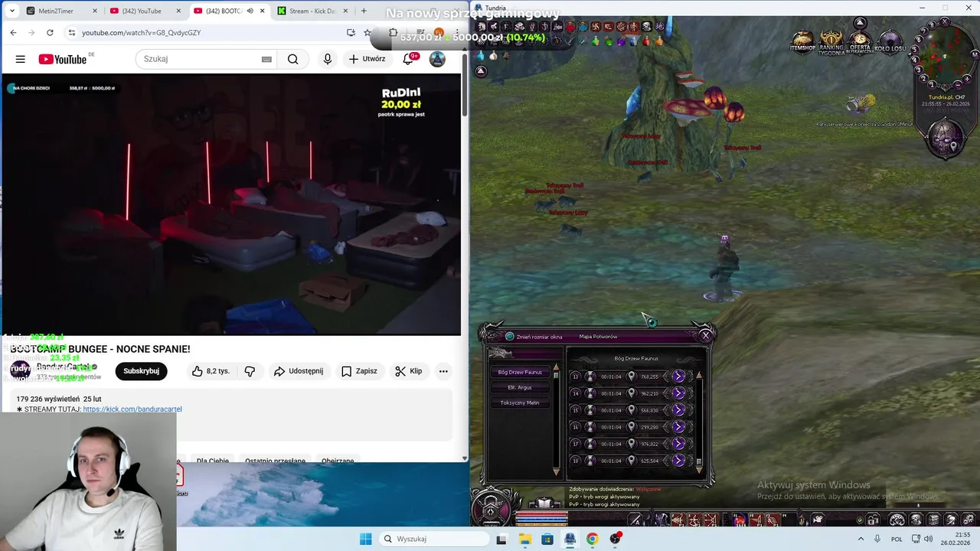
Task: Reload the YouTube page
Action: 50,32
